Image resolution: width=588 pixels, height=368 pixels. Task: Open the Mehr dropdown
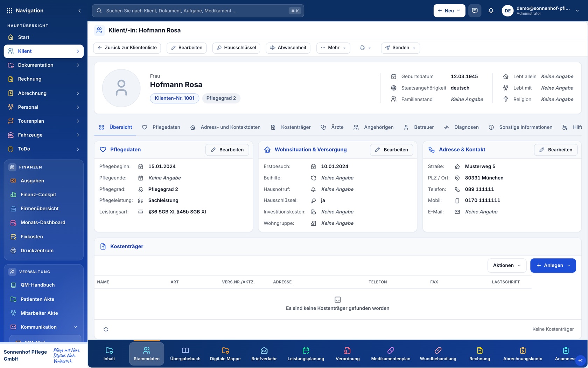coord(333,48)
